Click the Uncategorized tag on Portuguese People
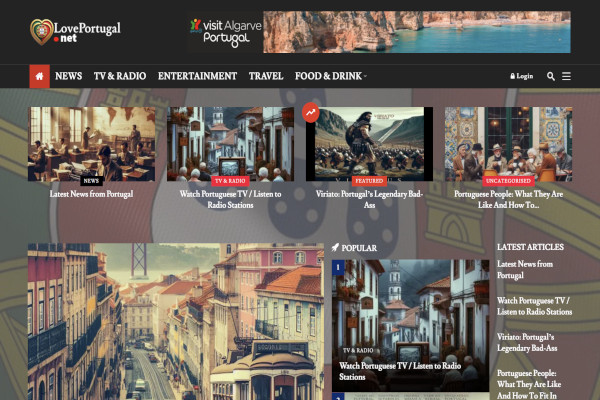This screenshot has width=600, height=400. click(x=508, y=181)
